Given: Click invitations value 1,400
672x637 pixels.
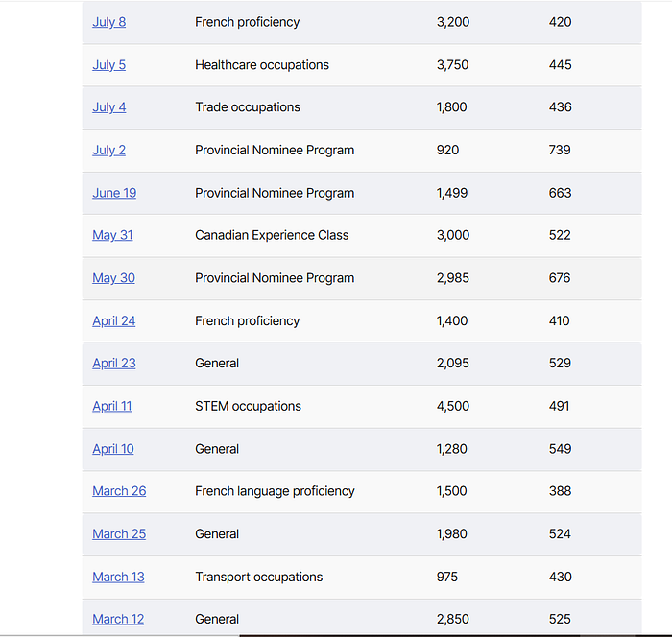Looking at the screenshot, I should click(x=452, y=320).
